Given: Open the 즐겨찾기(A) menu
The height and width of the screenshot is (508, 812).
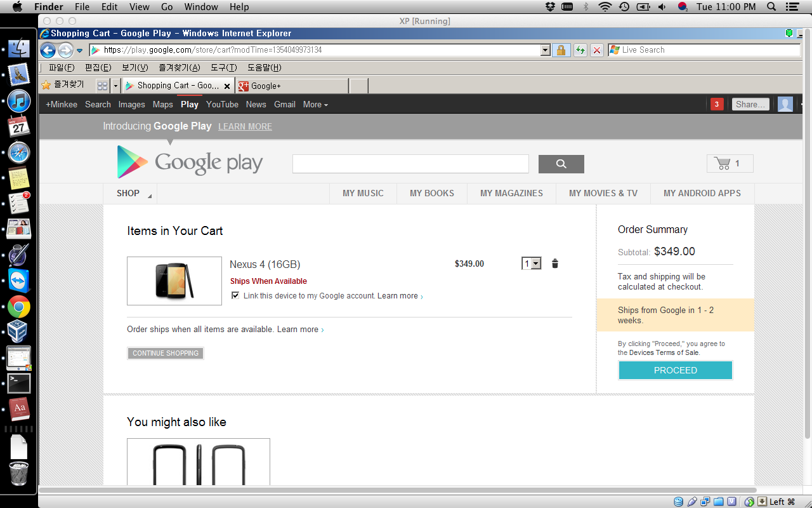Looking at the screenshot, I should click(179, 68).
